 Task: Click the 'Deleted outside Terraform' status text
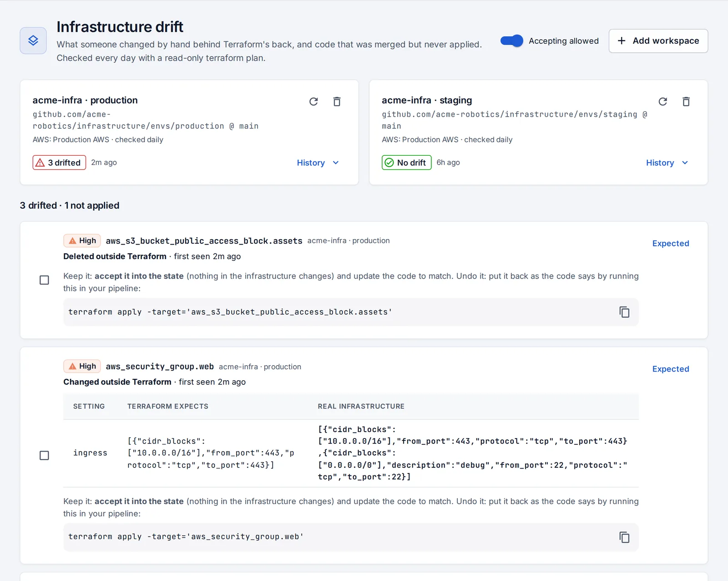[115, 256]
